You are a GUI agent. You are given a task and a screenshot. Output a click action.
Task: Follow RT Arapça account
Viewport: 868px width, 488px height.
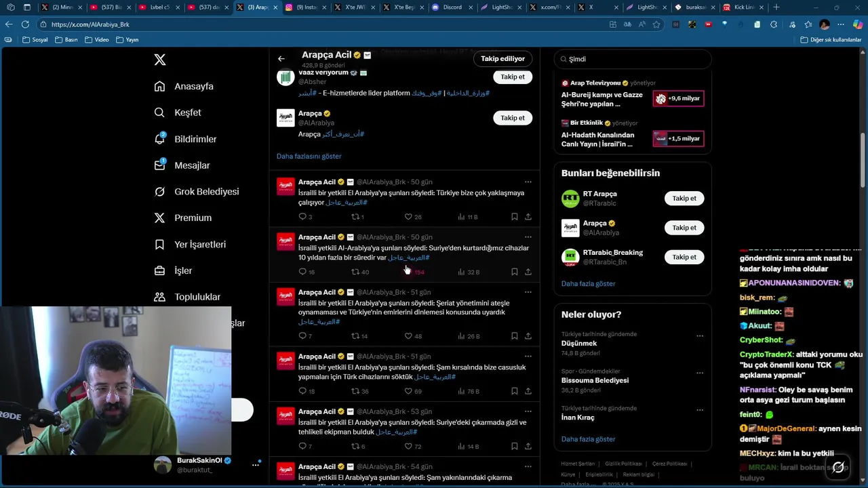pos(684,199)
